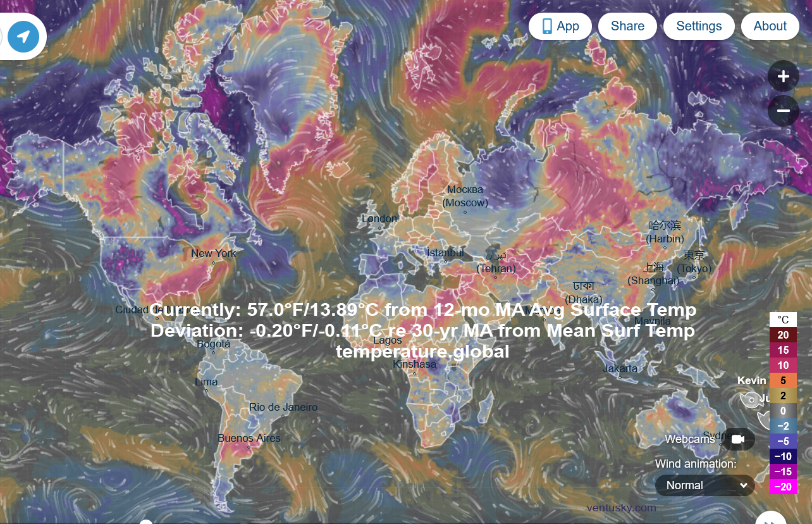
Task: Open the Settings menu
Action: (699, 27)
